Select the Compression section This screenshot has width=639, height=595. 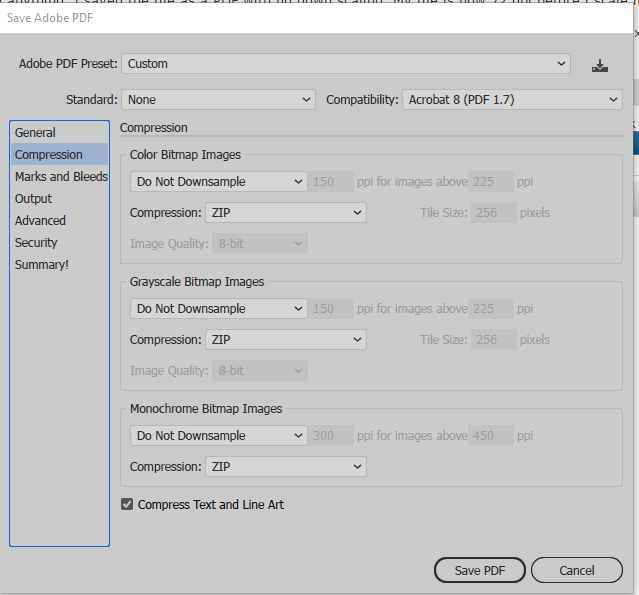(x=59, y=154)
